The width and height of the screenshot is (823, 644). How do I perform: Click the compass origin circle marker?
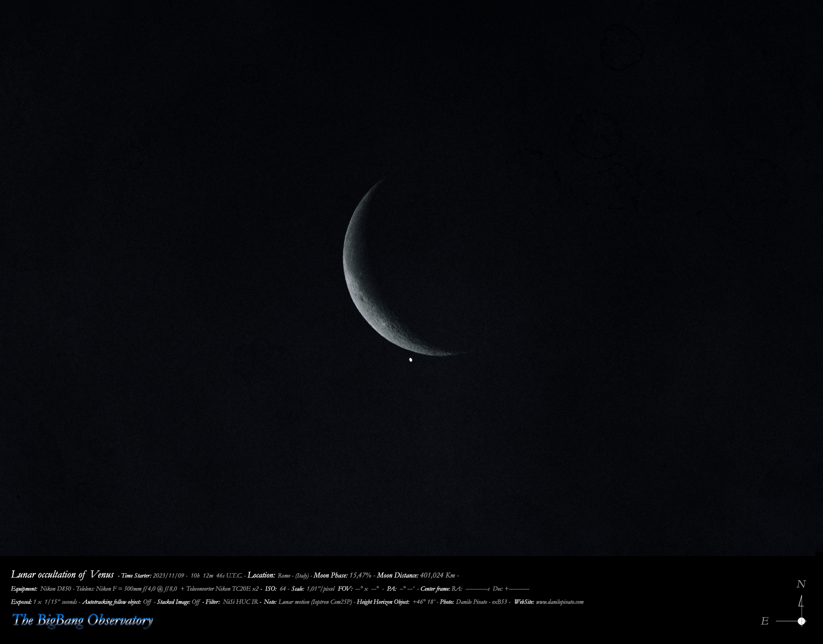[x=802, y=621]
